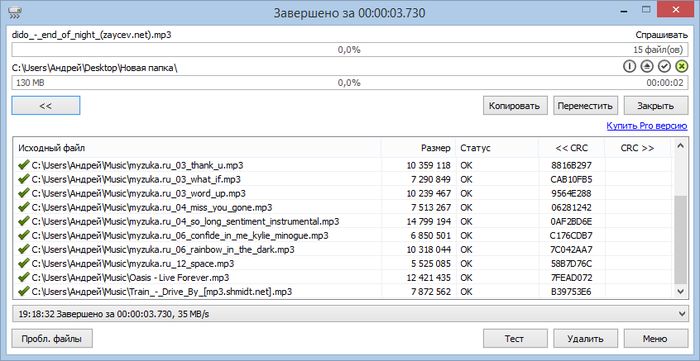The width and height of the screenshot is (700, 361).
Task: Sort by the Статус column header
Action: [497, 148]
